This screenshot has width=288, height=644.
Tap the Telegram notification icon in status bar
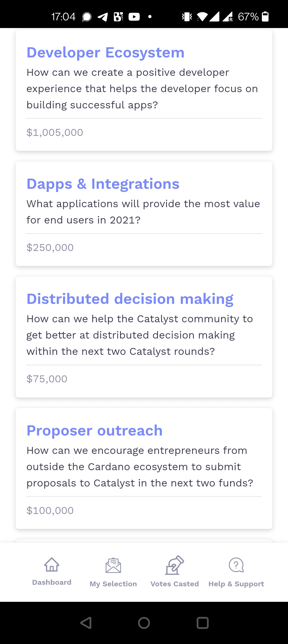(103, 17)
